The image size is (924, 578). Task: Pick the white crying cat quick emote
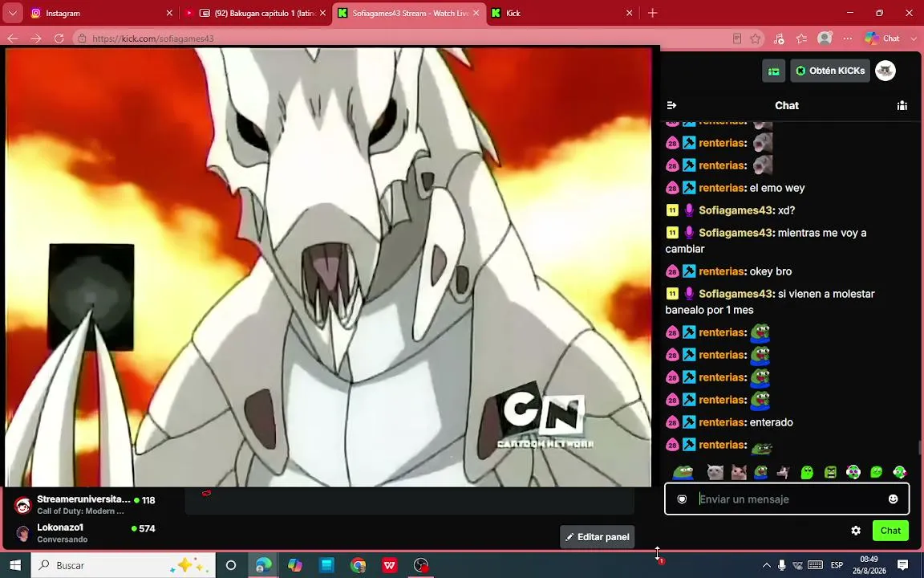coord(715,472)
